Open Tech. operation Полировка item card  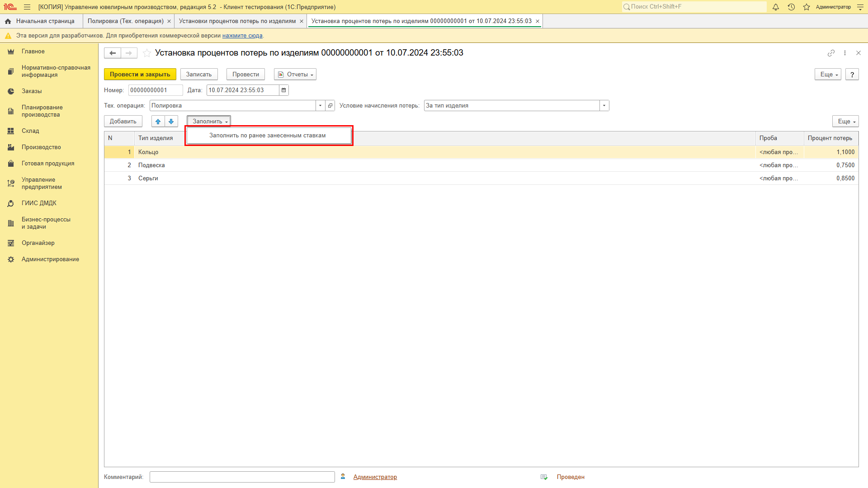(x=330, y=106)
